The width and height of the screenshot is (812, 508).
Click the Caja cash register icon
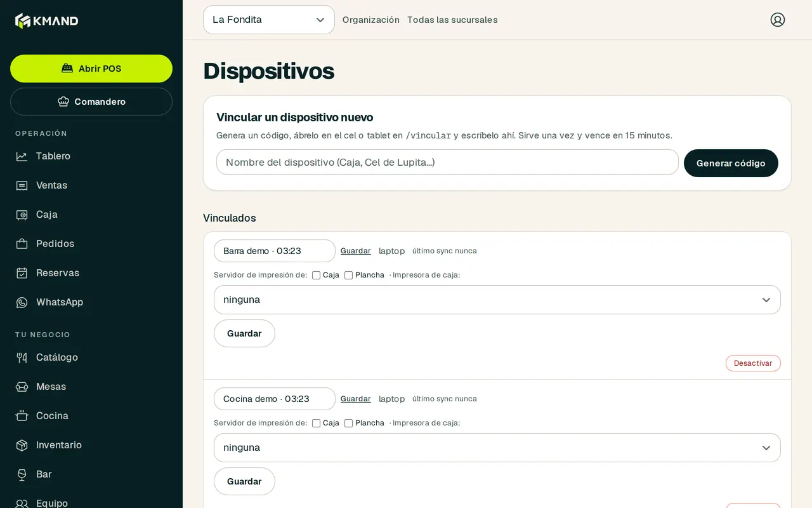tap(22, 215)
